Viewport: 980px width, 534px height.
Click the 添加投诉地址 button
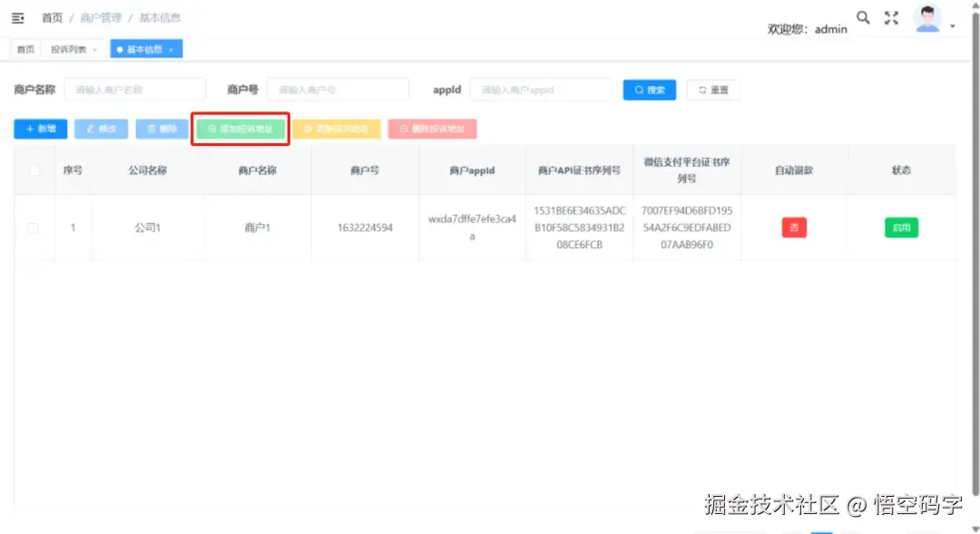tap(240, 128)
